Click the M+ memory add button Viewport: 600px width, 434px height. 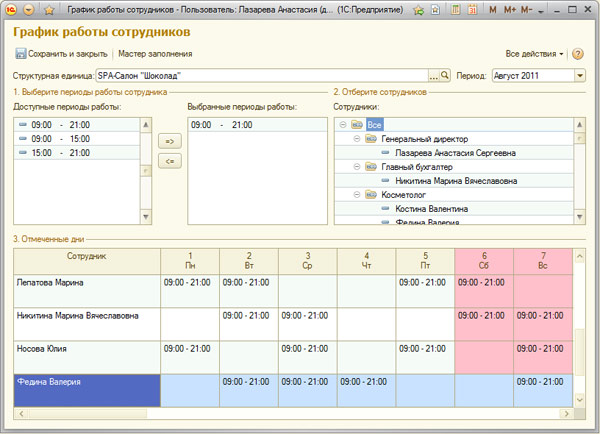coord(510,10)
